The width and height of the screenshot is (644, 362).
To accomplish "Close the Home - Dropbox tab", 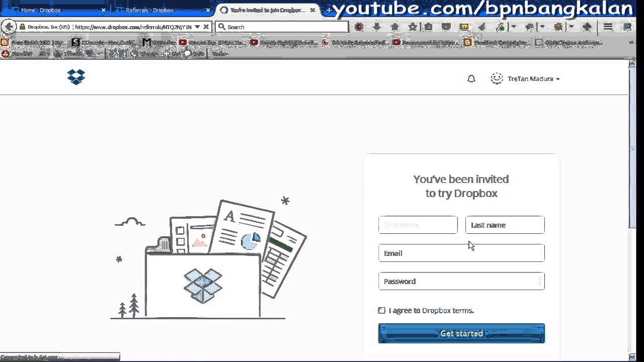I will point(104,10).
